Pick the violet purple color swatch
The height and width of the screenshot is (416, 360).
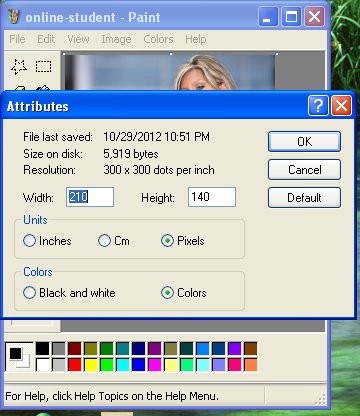pos(234,349)
